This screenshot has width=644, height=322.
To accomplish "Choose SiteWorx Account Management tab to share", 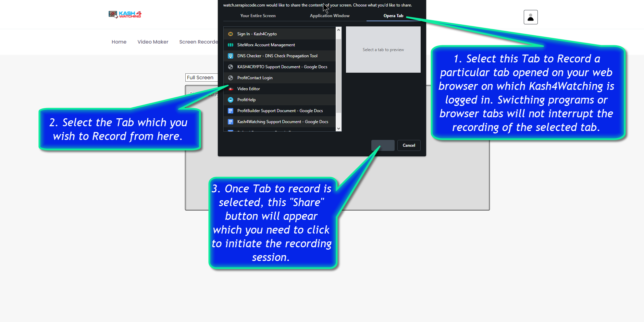I will pos(280,45).
